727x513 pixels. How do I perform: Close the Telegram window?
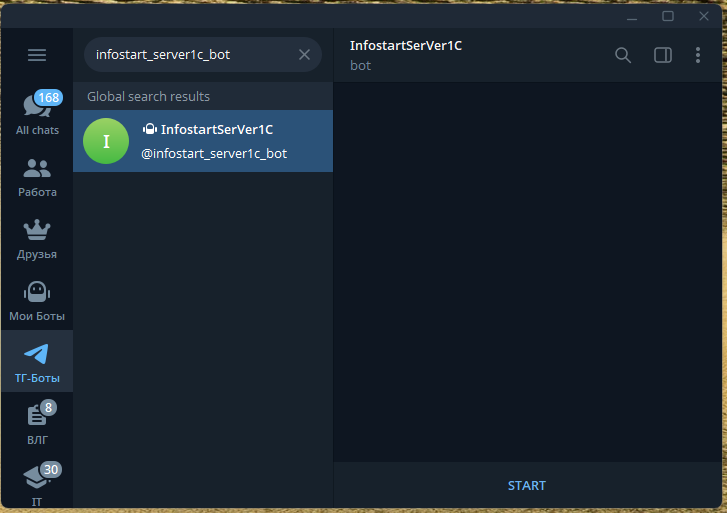click(704, 16)
